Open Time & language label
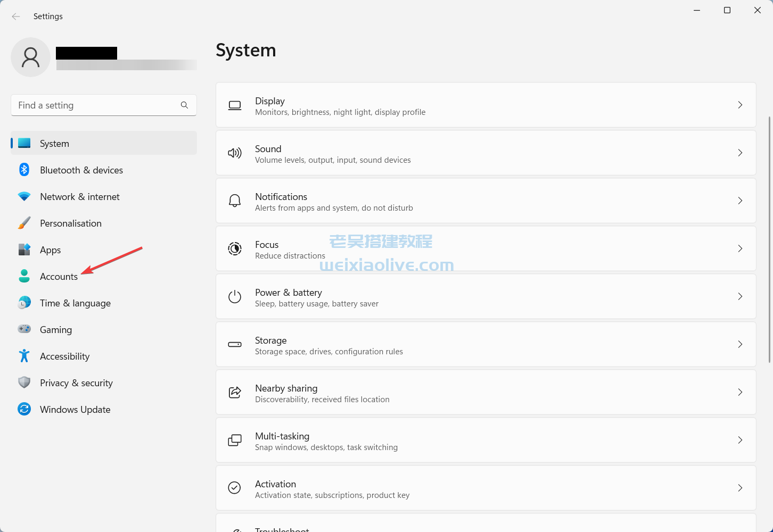 pos(75,303)
